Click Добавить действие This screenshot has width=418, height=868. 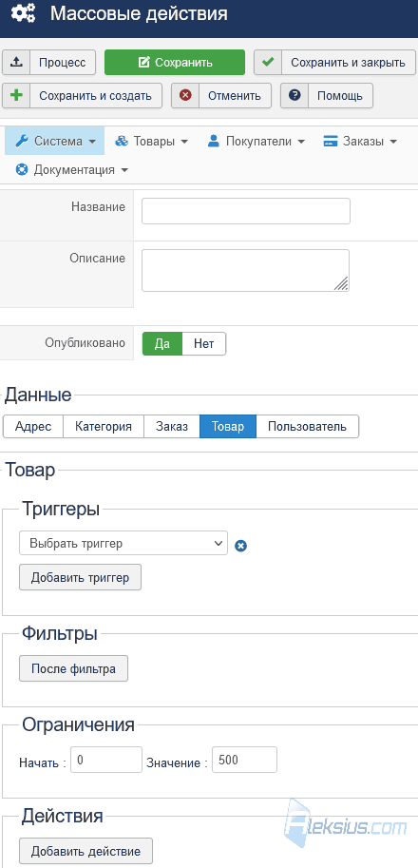85,851
